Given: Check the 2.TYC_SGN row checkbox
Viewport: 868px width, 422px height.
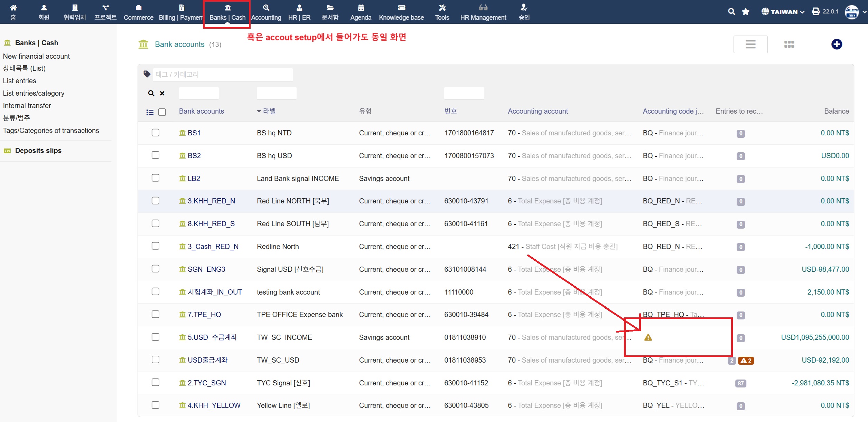Looking at the screenshot, I should [x=156, y=382].
